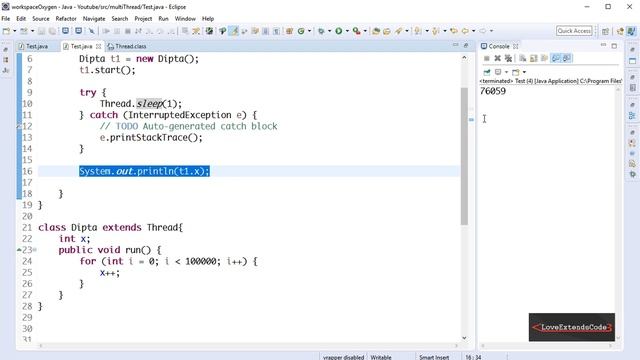Open Back navigation history dropdown
The image size is (640, 360).
click(x=473, y=31)
